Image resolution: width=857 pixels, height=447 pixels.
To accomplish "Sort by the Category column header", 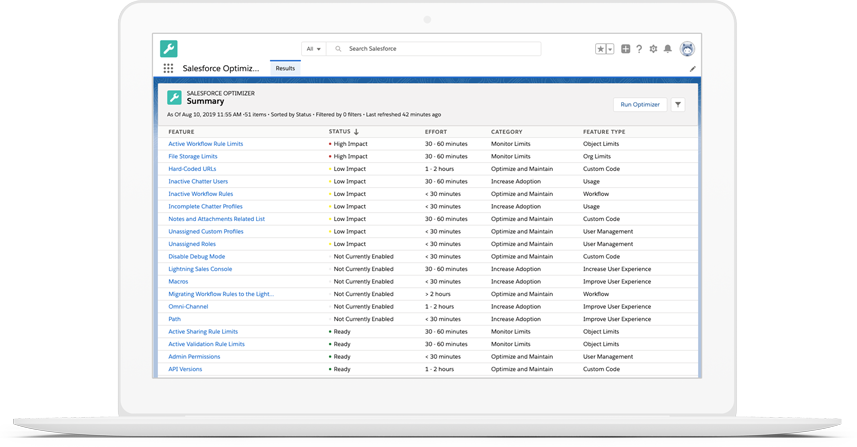I will 507,132.
